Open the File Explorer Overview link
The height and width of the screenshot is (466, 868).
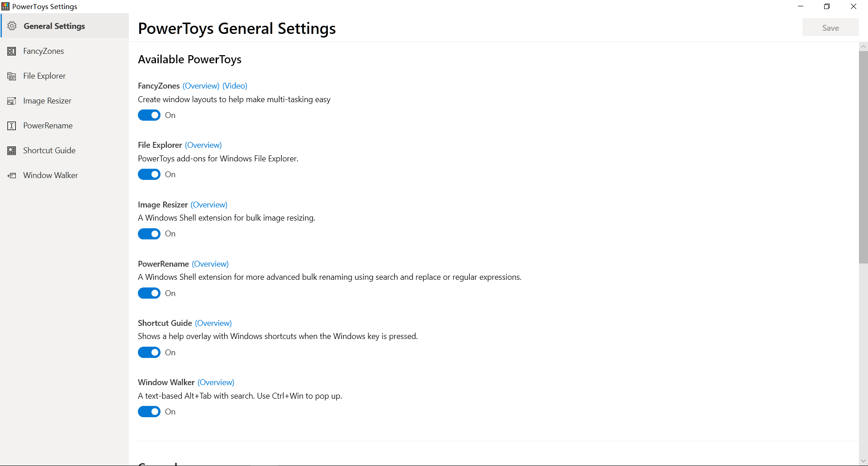(203, 145)
